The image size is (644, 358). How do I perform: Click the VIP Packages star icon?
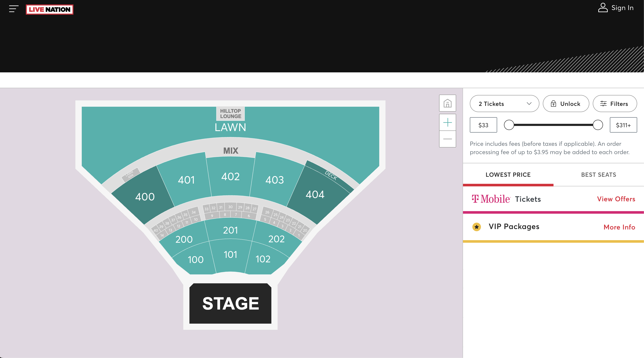476,227
